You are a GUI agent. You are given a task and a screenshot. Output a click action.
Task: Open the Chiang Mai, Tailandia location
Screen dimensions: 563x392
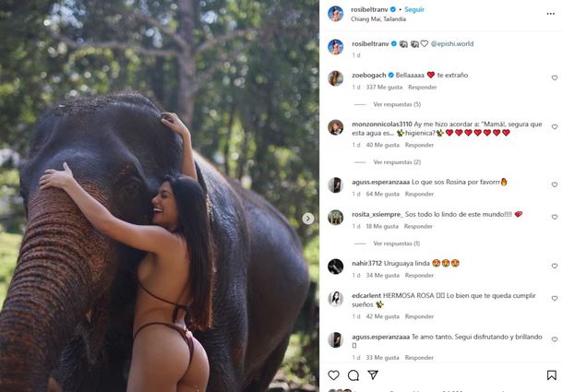(378, 19)
